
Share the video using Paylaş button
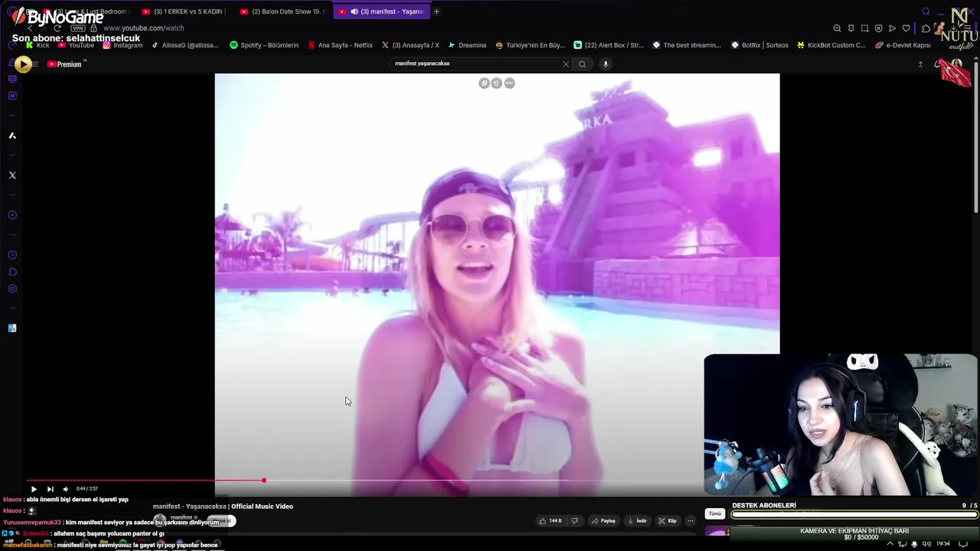click(x=603, y=521)
